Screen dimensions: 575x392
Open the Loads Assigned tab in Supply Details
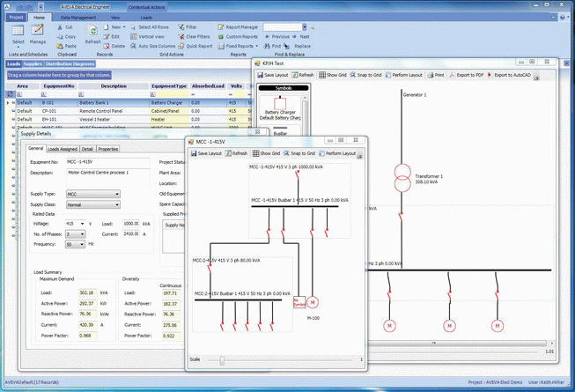(x=61, y=149)
